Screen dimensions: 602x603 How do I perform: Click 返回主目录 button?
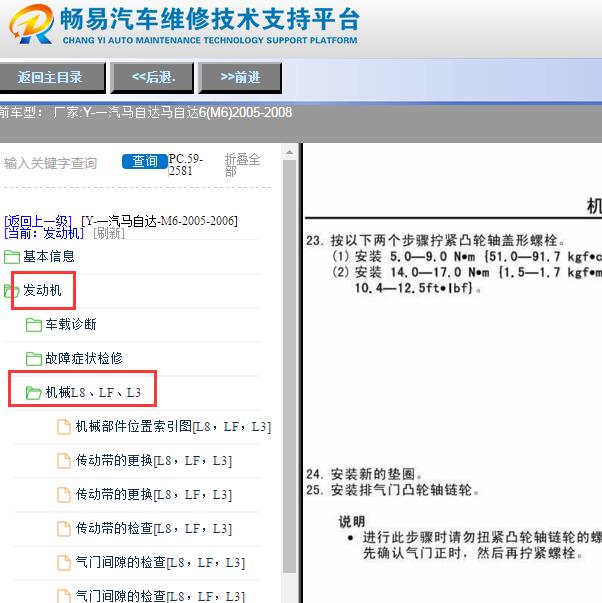(51, 78)
